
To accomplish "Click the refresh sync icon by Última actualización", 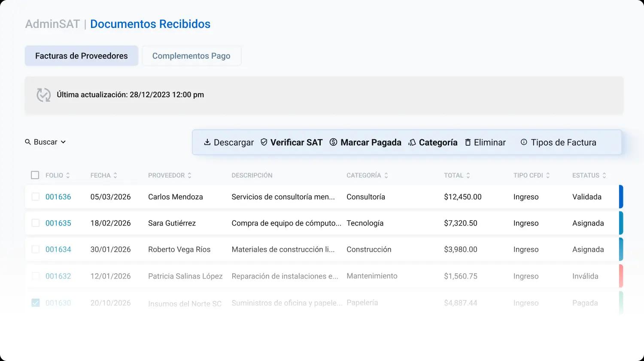I will 43,95.
